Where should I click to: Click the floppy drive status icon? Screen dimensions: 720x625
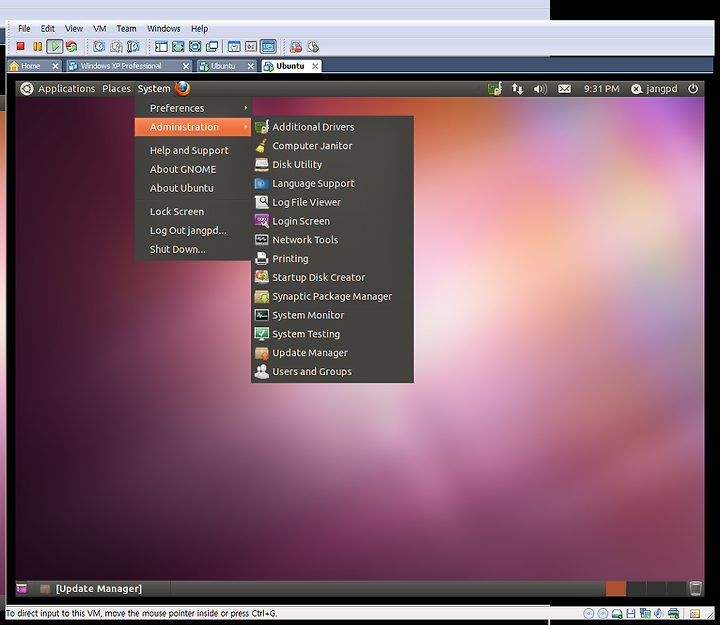631,614
